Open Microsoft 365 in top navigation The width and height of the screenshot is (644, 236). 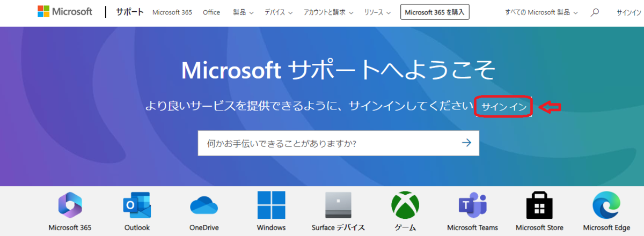pyautogui.click(x=173, y=12)
